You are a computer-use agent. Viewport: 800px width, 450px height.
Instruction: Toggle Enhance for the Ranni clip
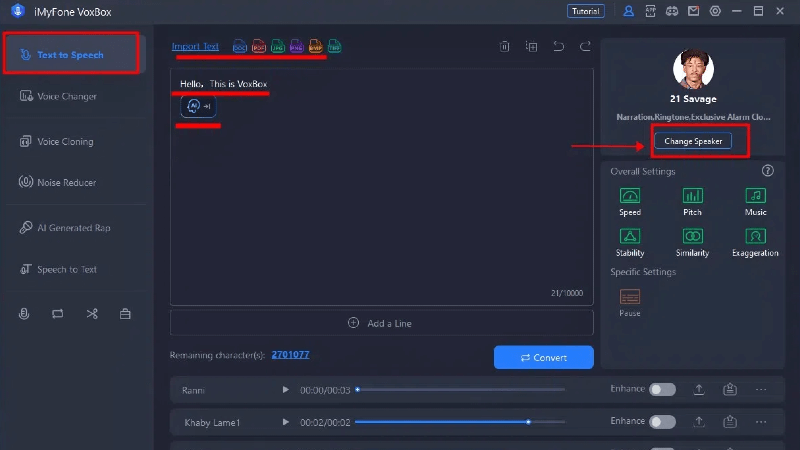(662, 390)
